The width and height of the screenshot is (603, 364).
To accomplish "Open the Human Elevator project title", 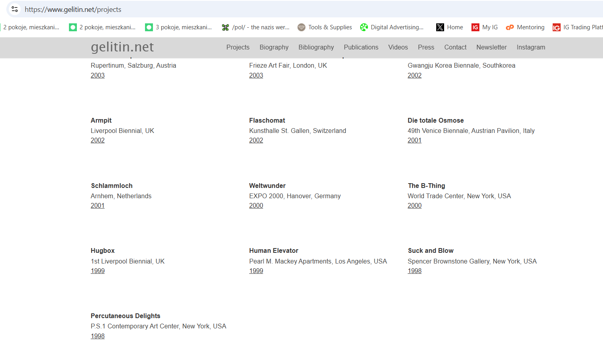I will 273,250.
